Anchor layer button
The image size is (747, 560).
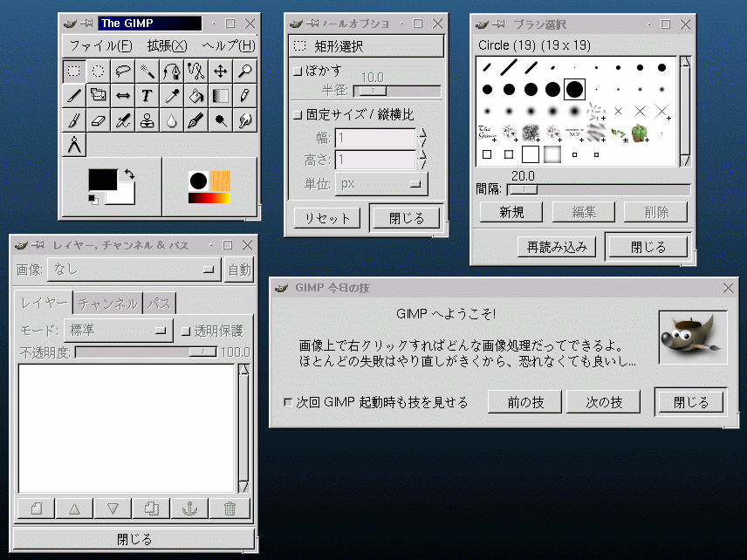point(190,509)
